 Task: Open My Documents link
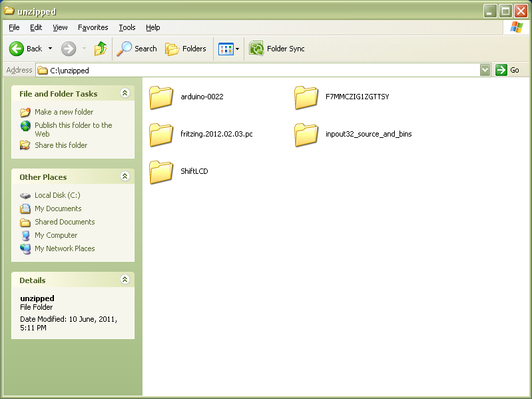pos(58,208)
